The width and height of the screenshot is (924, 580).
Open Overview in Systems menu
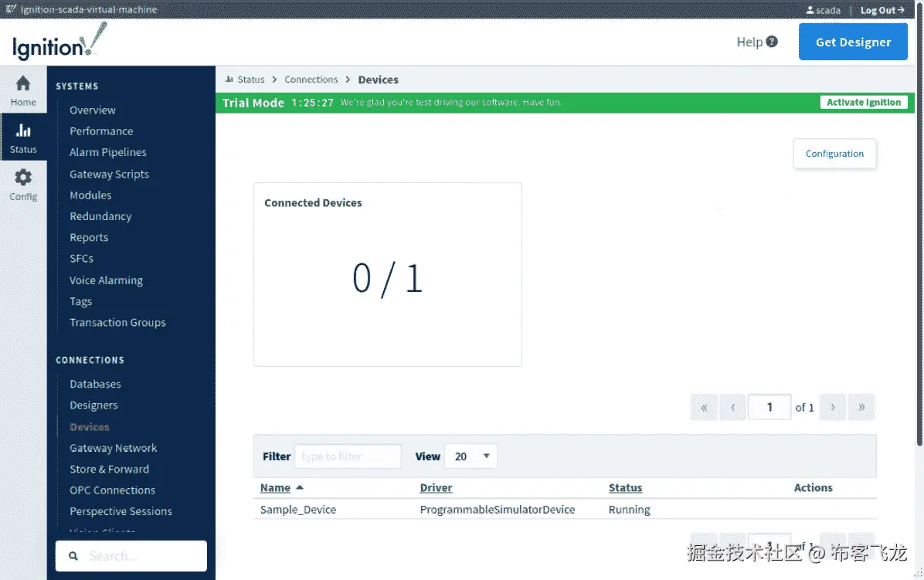[x=93, y=110]
